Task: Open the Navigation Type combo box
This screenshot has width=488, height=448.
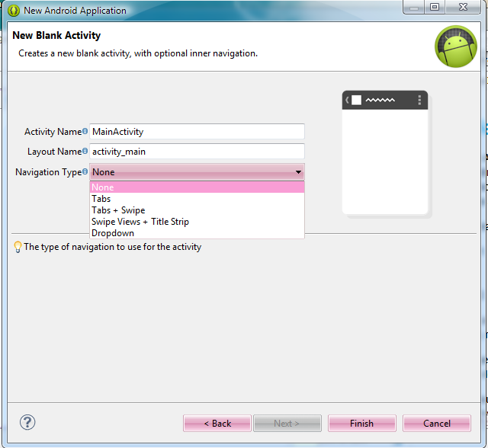Action: (197, 172)
